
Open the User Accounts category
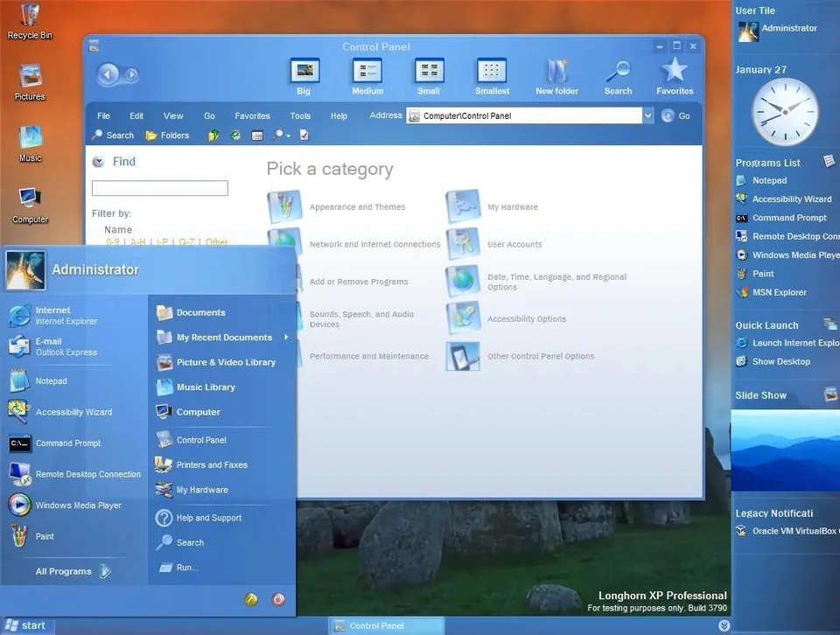[493, 244]
